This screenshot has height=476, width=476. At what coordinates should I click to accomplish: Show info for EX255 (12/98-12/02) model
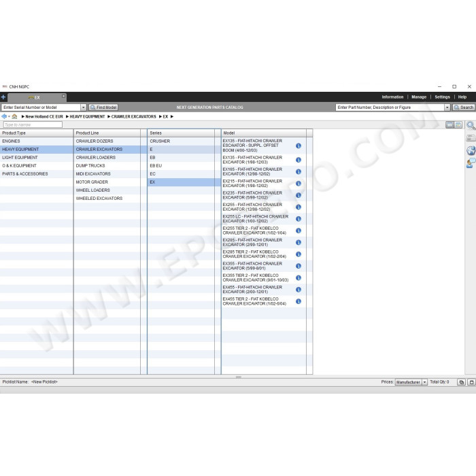pos(299,207)
